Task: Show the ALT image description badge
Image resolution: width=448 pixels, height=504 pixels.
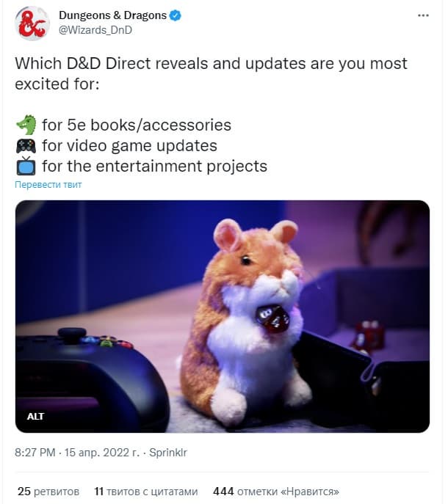Action: click(x=35, y=416)
